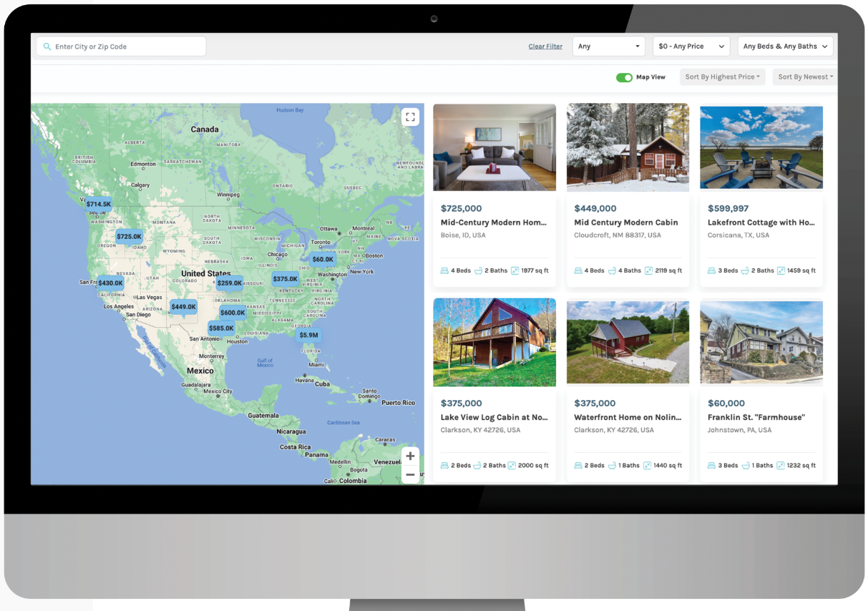Zoom out on the map
868x611 pixels.
coord(410,474)
